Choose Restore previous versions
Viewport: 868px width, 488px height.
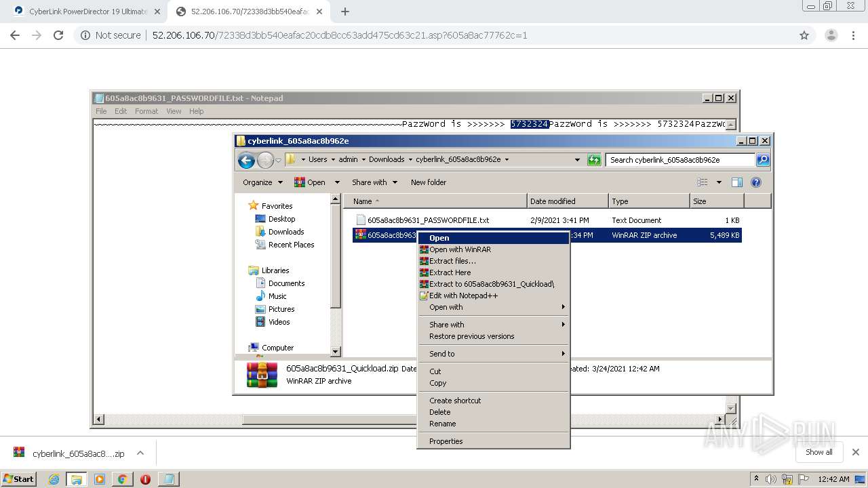coord(493,336)
